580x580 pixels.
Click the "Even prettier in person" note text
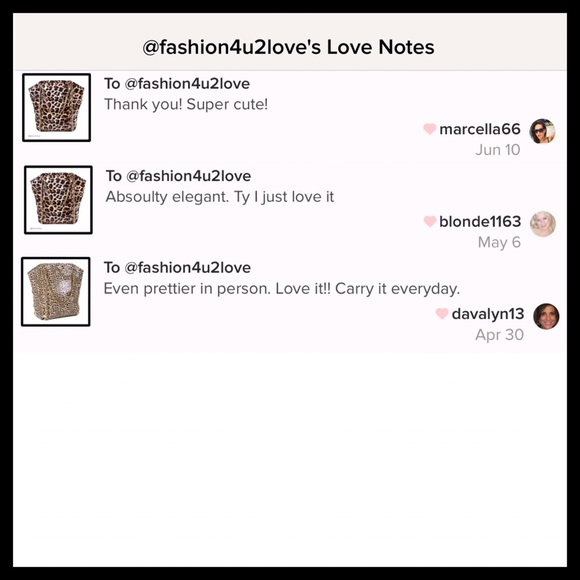coord(281,289)
